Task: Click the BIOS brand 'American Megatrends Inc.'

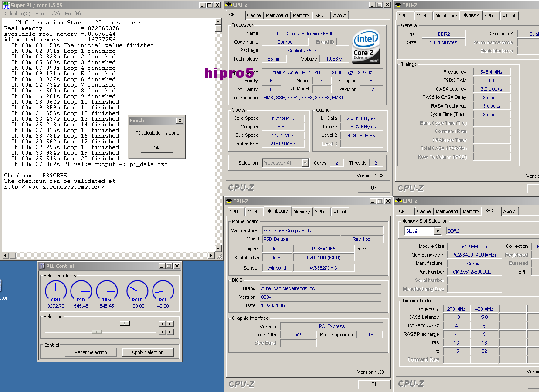Action: pos(320,288)
